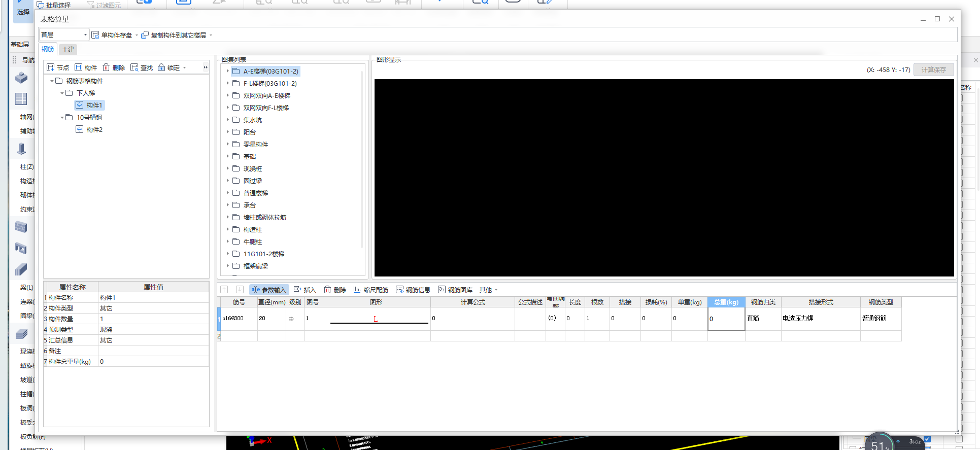This screenshot has width=980, height=450.
Task: Select the 双网双向A-E楼梯 folder
Action: tap(267, 95)
